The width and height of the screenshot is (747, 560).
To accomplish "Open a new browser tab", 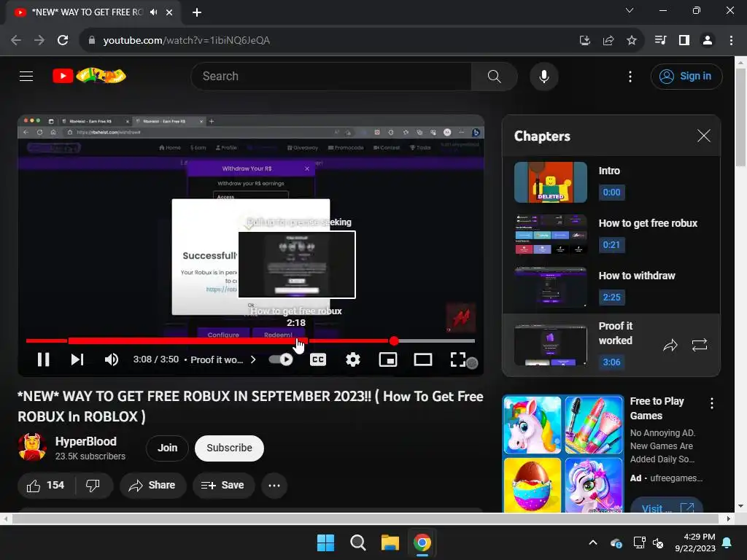I will [x=197, y=12].
